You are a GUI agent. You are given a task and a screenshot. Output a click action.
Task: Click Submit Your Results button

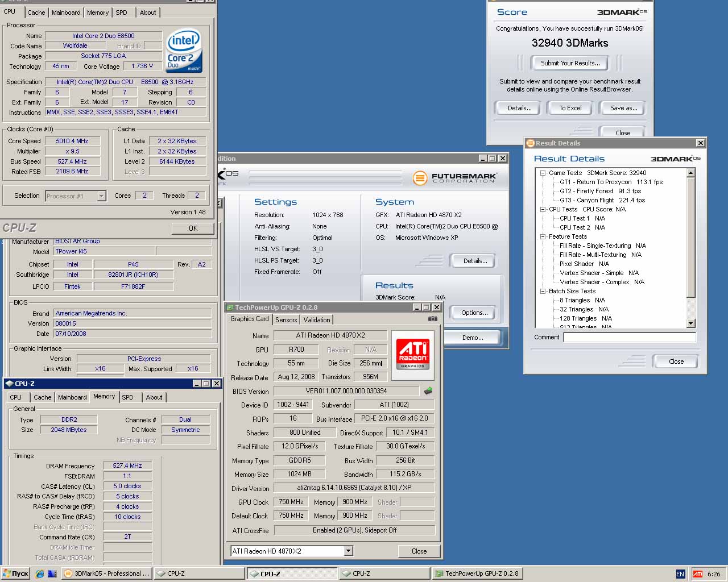click(570, 63)
